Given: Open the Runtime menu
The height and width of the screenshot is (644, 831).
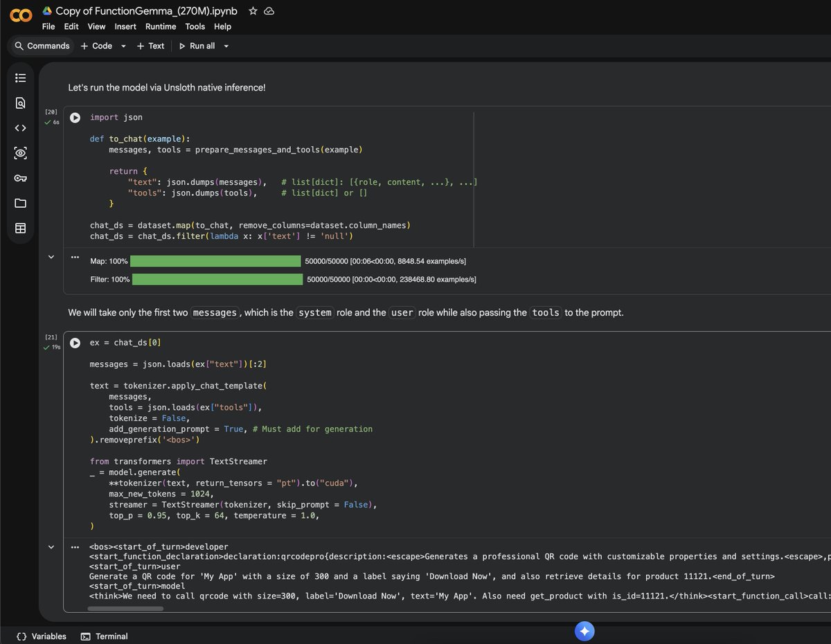Looking at the screenshot, I should coord(160,26).
